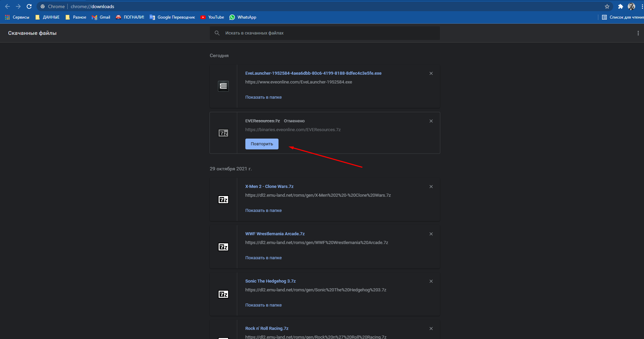Click the Sonic The Hedgehog 3 7z icon

pos(223,294)
